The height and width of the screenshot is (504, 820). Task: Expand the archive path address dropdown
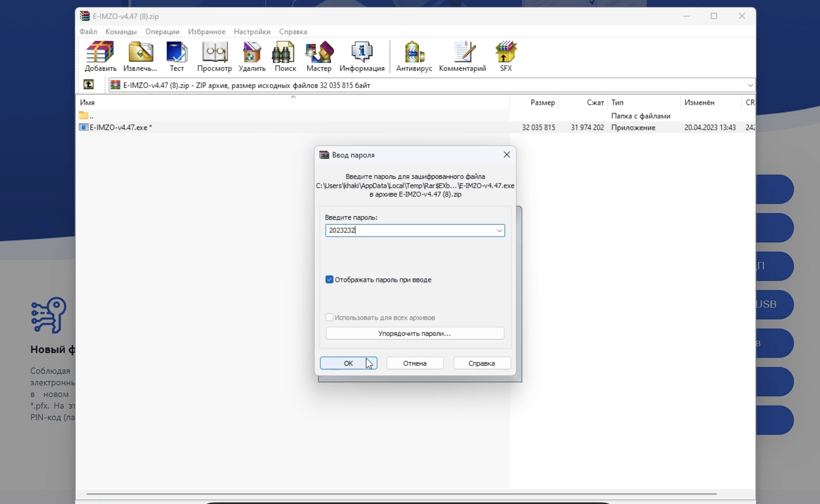point(750,85)
